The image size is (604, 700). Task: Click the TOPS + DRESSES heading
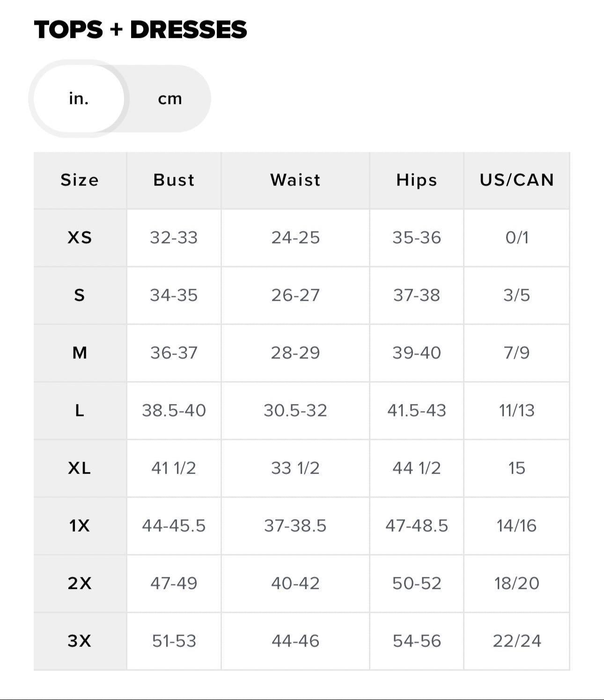(x=140, y=30)
